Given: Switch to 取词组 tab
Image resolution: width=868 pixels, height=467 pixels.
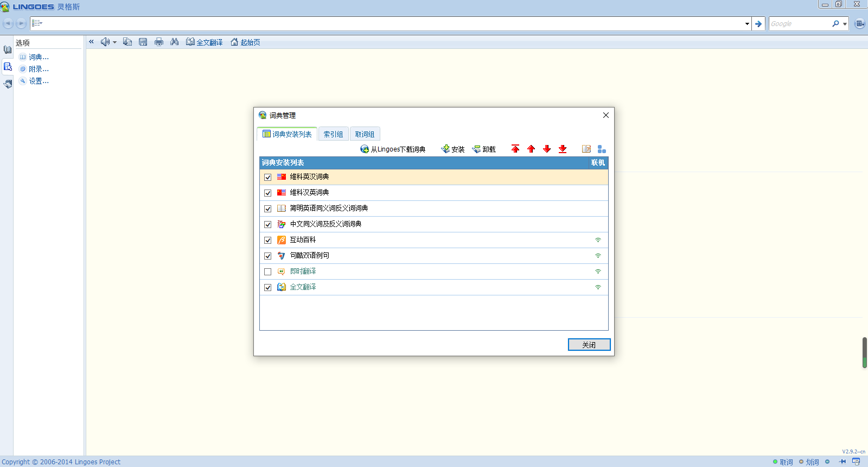Looking at the screenshot, I should 365,134.
